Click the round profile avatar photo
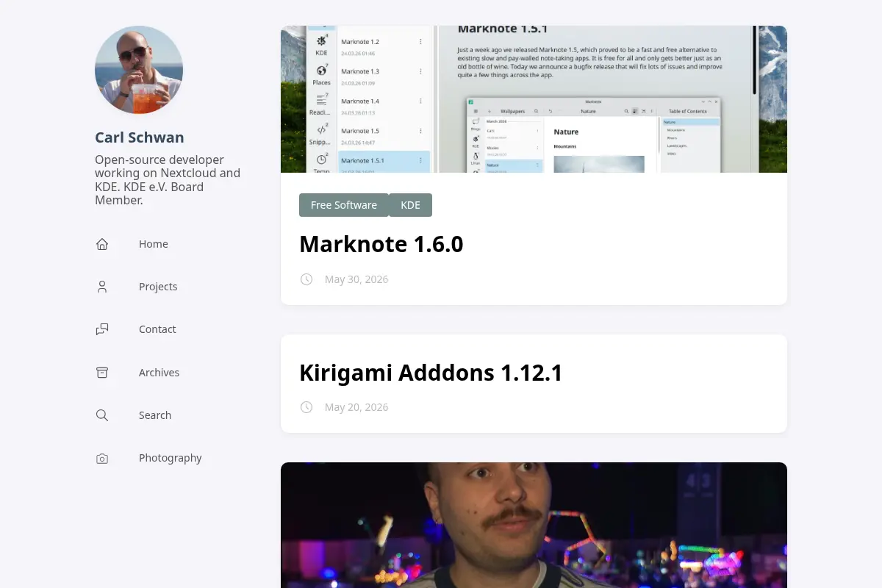The image size is (882, 588). [139, 70]
